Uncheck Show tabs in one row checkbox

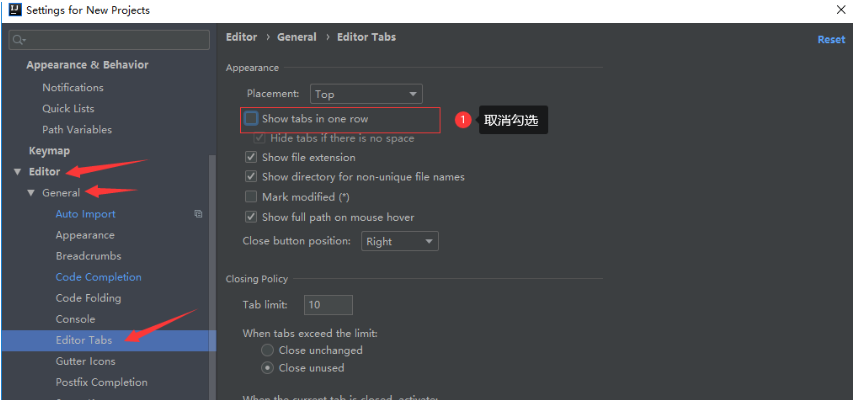[251, 118]
